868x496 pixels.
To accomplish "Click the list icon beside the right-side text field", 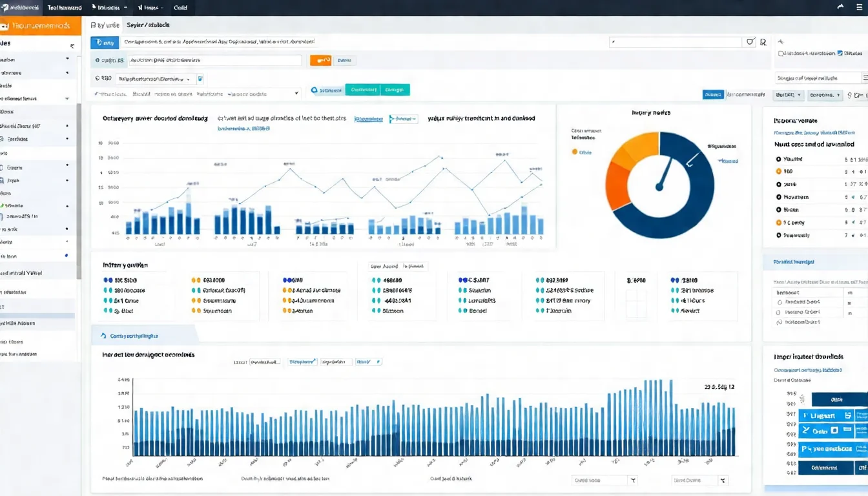I will [865, 77].
